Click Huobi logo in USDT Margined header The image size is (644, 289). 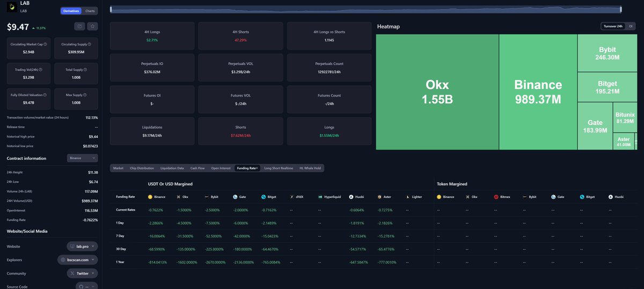(351, 197)
